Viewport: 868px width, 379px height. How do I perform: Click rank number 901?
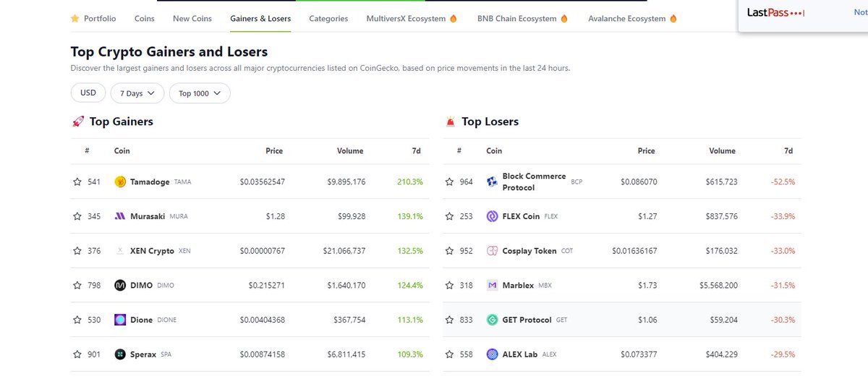(x=94, y=354)
